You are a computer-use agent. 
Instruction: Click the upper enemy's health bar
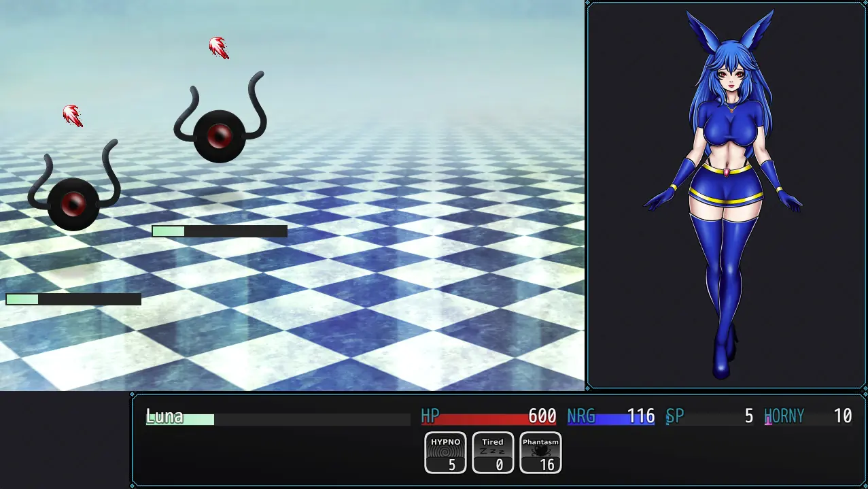click(219, 231)
